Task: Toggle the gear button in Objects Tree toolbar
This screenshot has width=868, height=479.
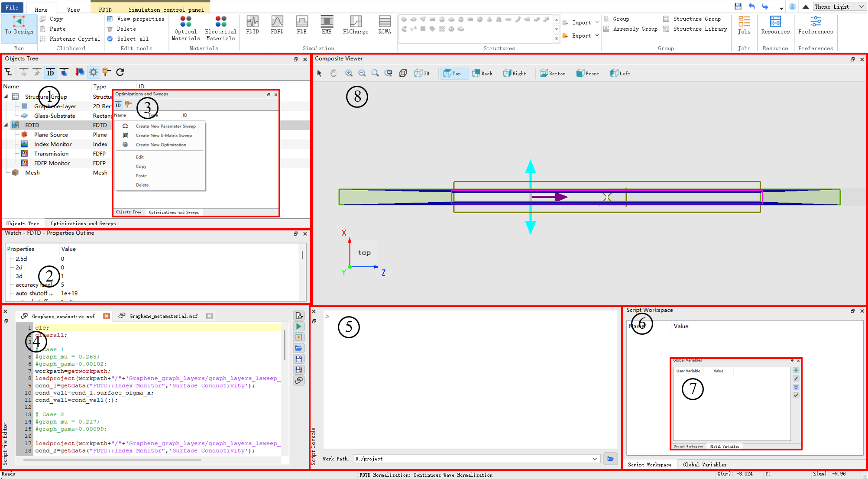Action: 93,72
